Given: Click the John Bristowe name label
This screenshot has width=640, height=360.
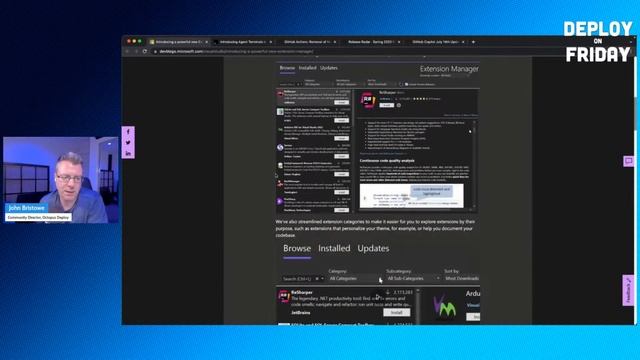Looking at the screenshot, I should click(27, 208).
